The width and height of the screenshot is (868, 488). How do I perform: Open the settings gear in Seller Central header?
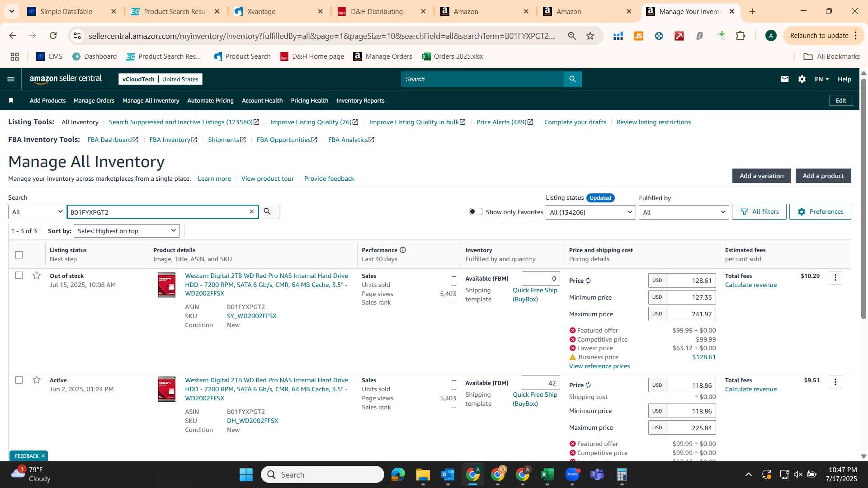pyautogui.click(x=802, y=79)
